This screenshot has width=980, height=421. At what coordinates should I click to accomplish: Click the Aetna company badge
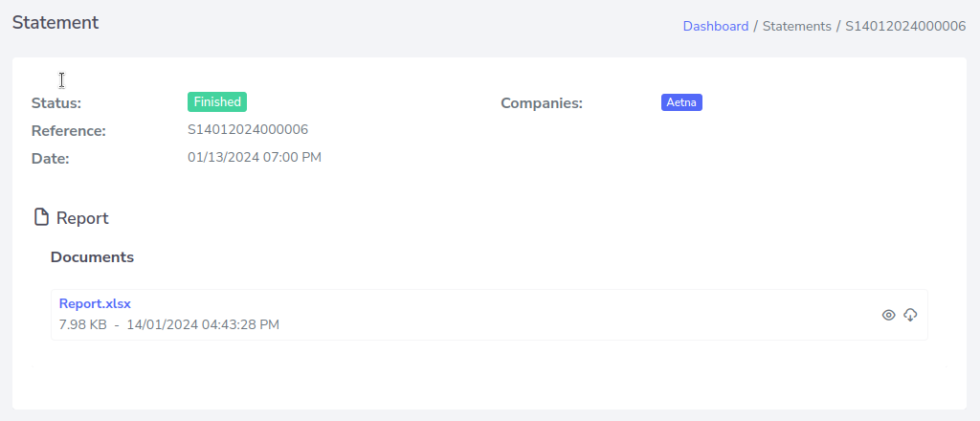pos(681,102)
